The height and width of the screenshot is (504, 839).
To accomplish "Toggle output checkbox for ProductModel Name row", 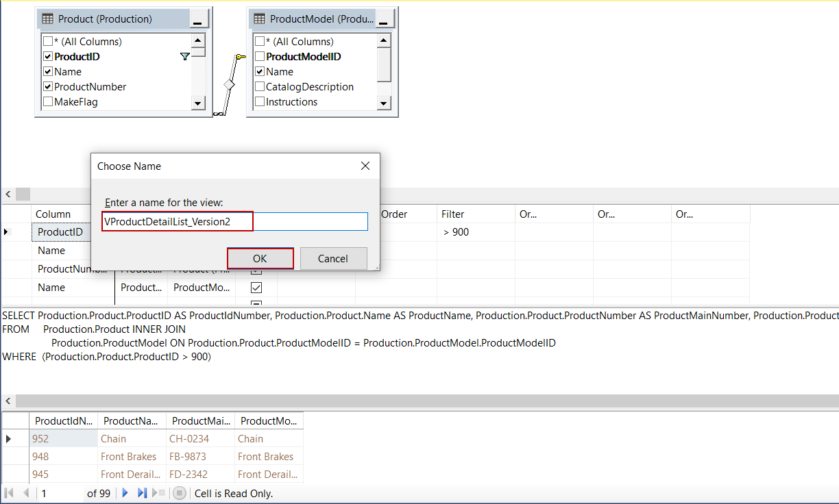I will [256, 288].
